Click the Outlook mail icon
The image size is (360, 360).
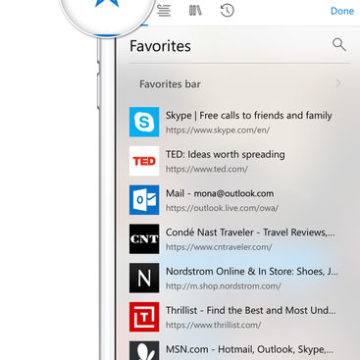pos(144,200)
